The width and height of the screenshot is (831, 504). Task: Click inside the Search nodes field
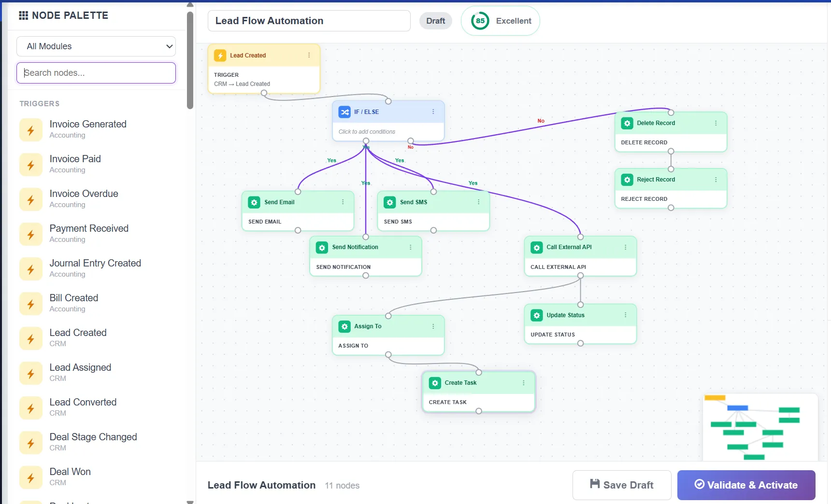point(96,72)
